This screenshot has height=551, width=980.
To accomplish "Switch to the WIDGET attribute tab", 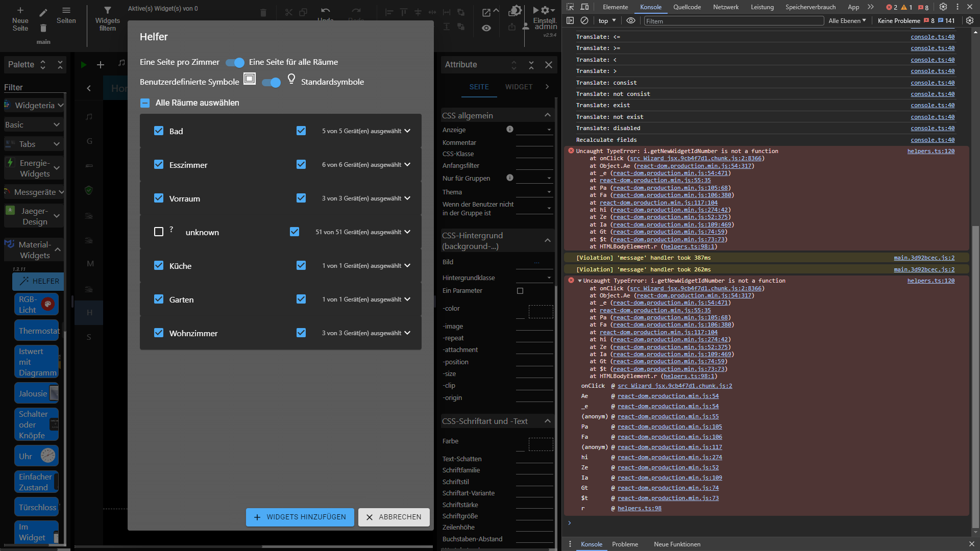I will tap(519, 87).
